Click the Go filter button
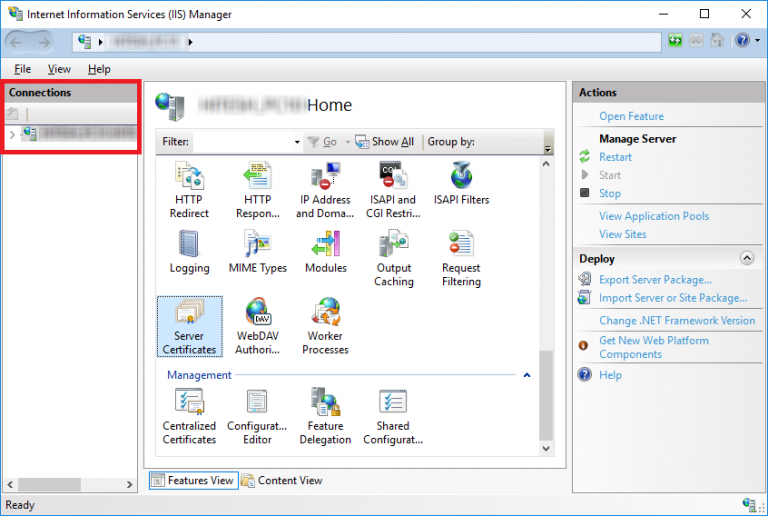Screen dimensions: 768x516 (323, 142)
